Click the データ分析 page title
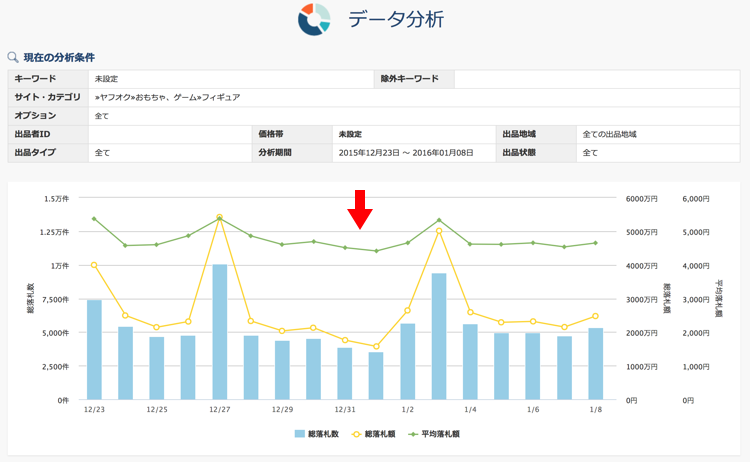 [396, 20]
